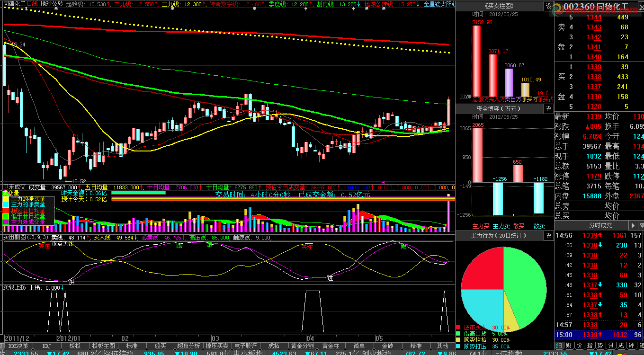Select the 14:56 trade row
The image size is (644, 355).
click(599, 235)
